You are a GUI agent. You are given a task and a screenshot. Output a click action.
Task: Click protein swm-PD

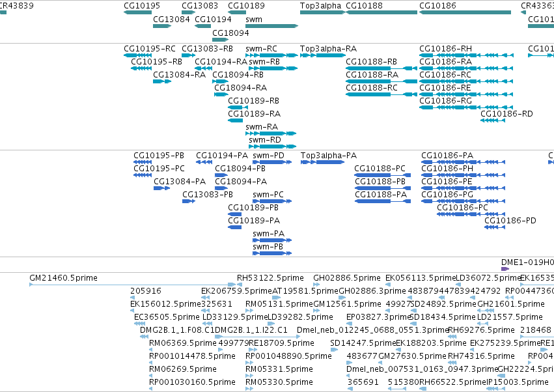272,162
